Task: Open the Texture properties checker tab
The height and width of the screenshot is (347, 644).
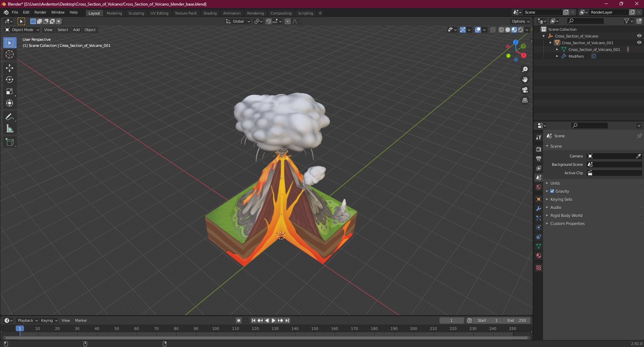Action: tap(539, 267)
